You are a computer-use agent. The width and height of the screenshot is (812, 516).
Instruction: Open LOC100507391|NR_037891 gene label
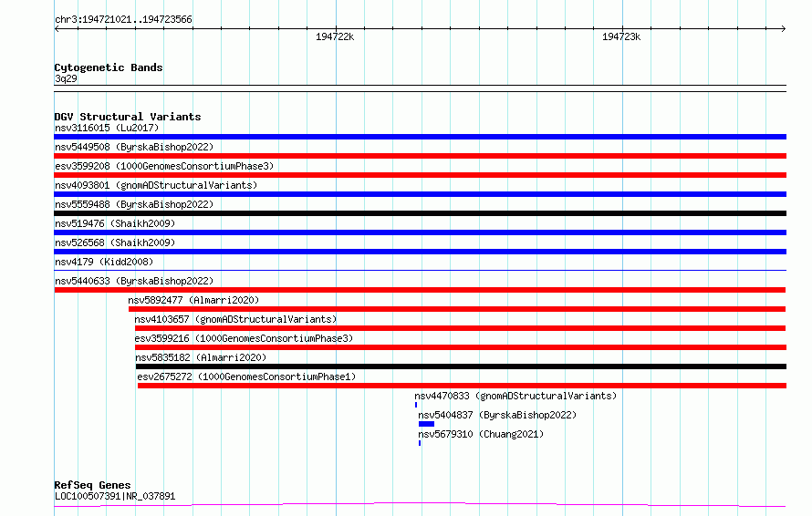tap(115, 496)
